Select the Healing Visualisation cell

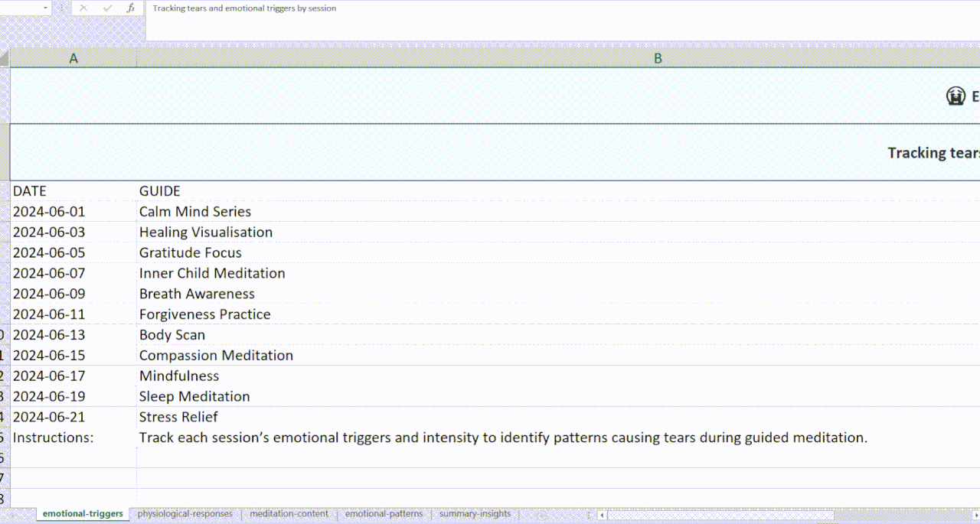pyautogui.click(x=558, y=233)
